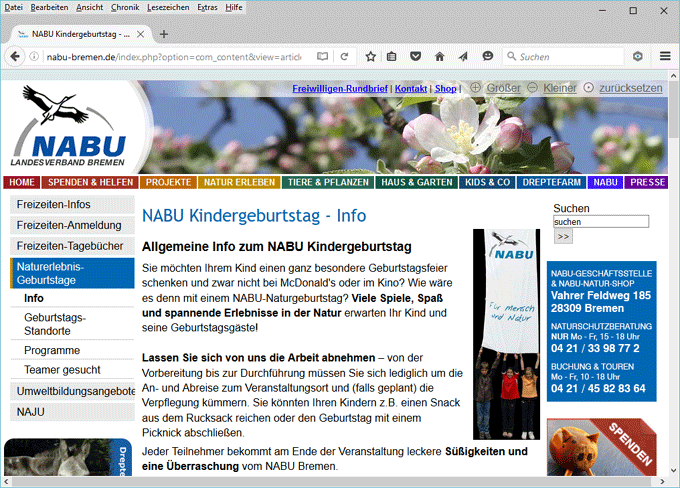Open Freizeiten-Anmeldung in sidebar
Viewport: 680px width, 488px height.
(x=72, y=225)
